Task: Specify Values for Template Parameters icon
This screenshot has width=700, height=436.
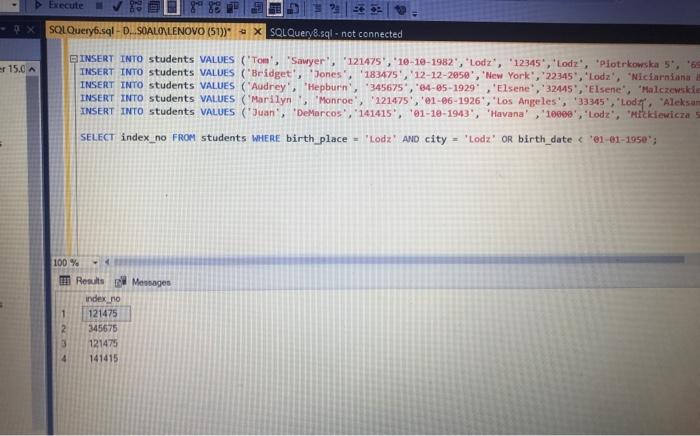Action: (400, 9)
